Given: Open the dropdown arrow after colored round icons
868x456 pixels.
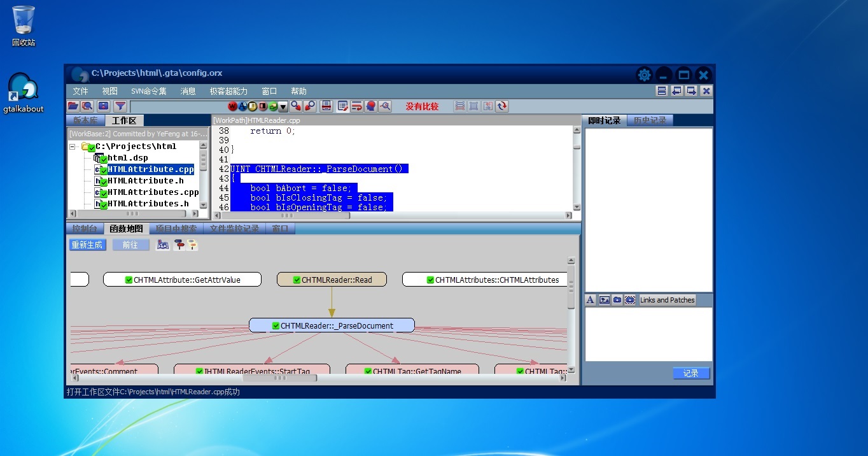Looking at the screenshot, I should 283,106.
